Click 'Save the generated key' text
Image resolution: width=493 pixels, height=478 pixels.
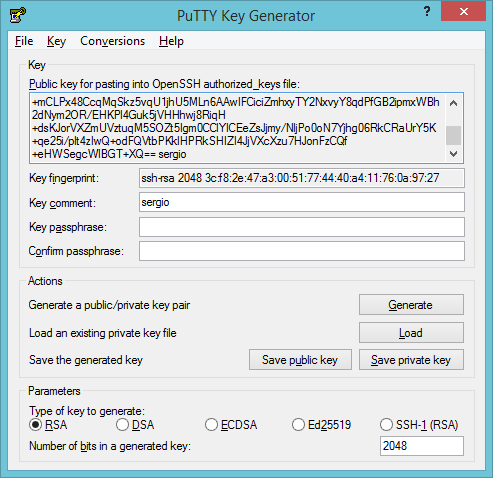(86, 360)
